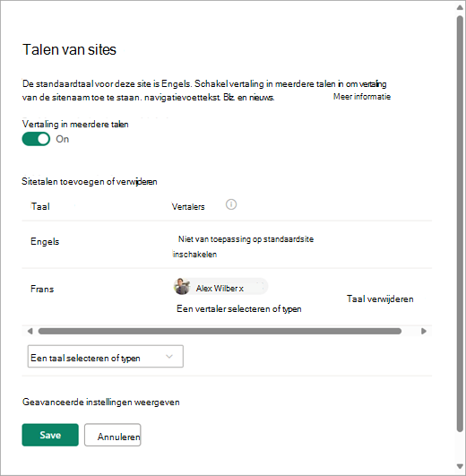Click the vertical scrollbar thumb
The width and height of the screenshot is (466, 476).
tap(461, 223)
